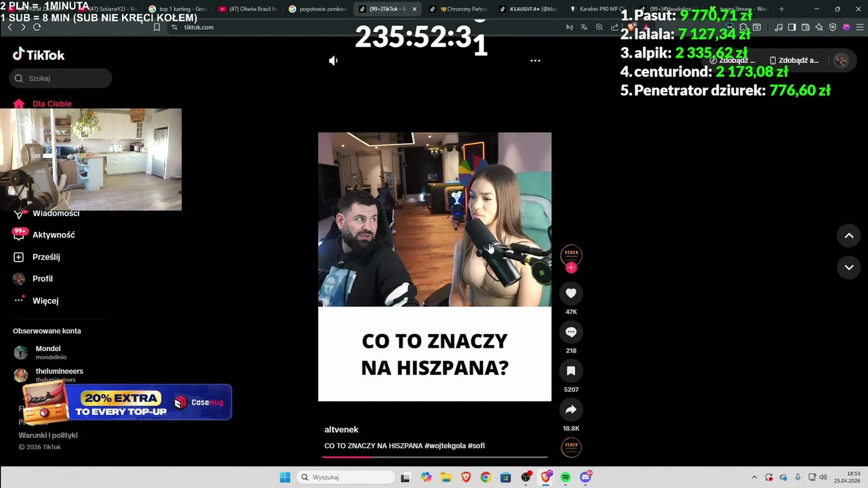This screenshot has height=488, width=868.
Task: Click the TikTok logo
Action: click(x=39, y=55)
